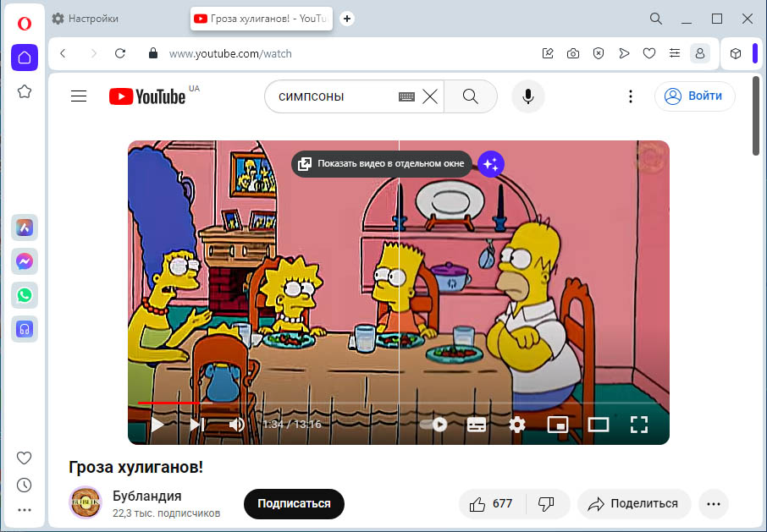Click the Opera logo menu button
Screen dimensions: 767x532
coord(25,23)
